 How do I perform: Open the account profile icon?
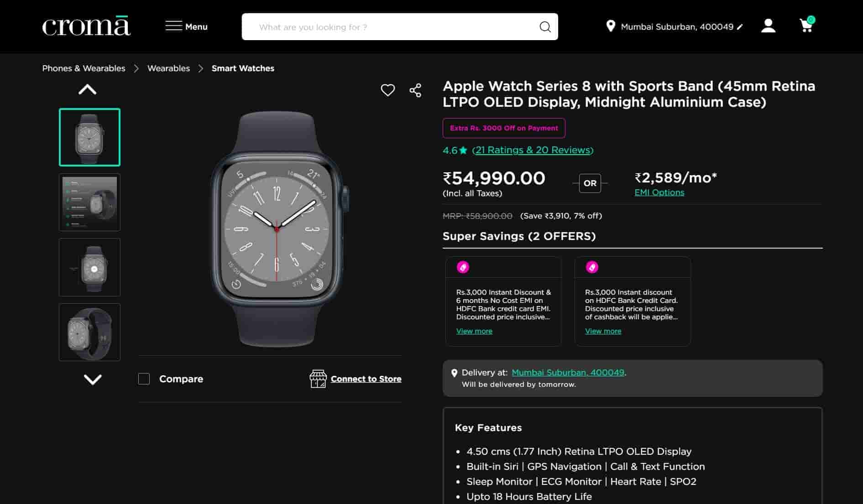(x=768, y=26)
